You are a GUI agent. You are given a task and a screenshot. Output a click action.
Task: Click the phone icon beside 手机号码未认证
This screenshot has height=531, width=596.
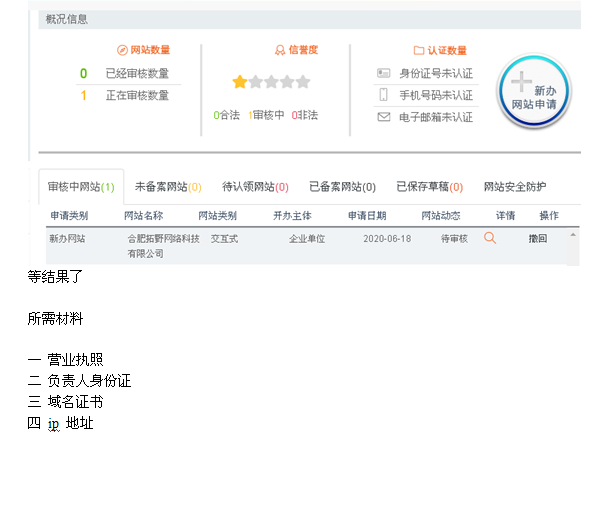click(x=383, y=95)
